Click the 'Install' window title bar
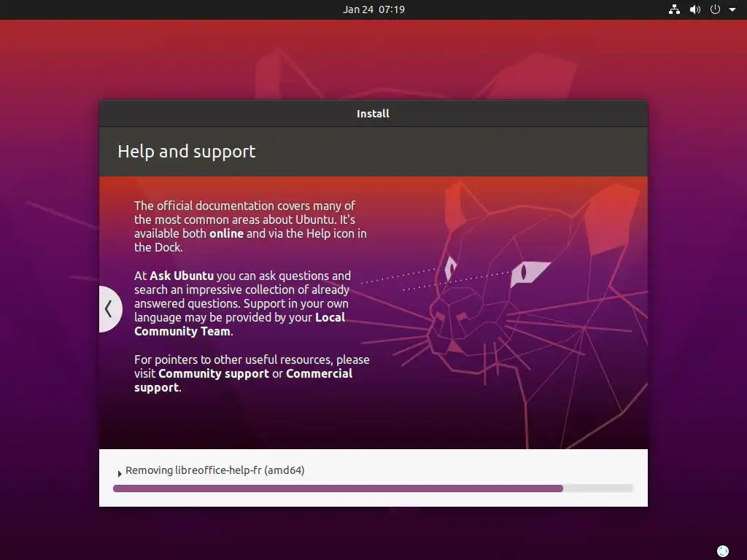Image resolution: width=747 pixels, height=560 pixels. (x=373, y=113)
